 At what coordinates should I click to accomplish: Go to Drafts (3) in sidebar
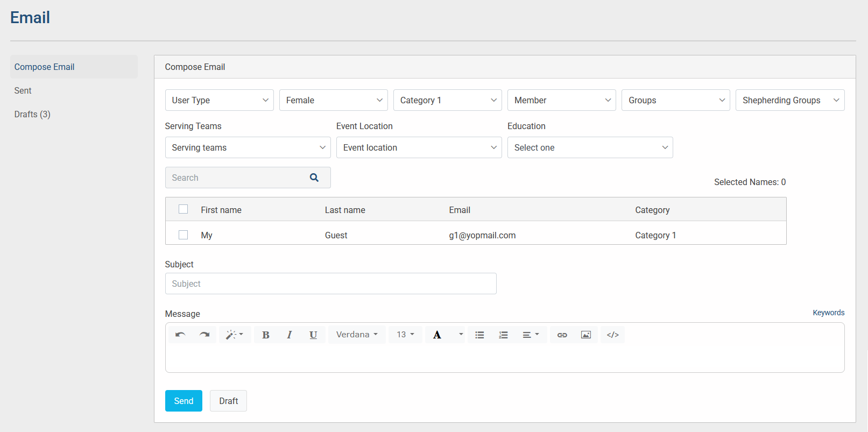32,114
